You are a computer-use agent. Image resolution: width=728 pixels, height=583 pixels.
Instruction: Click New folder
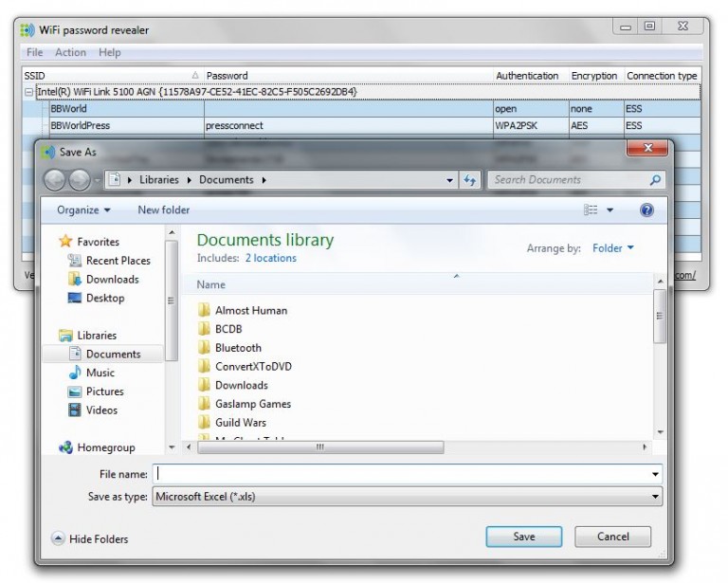coord(163,210)
